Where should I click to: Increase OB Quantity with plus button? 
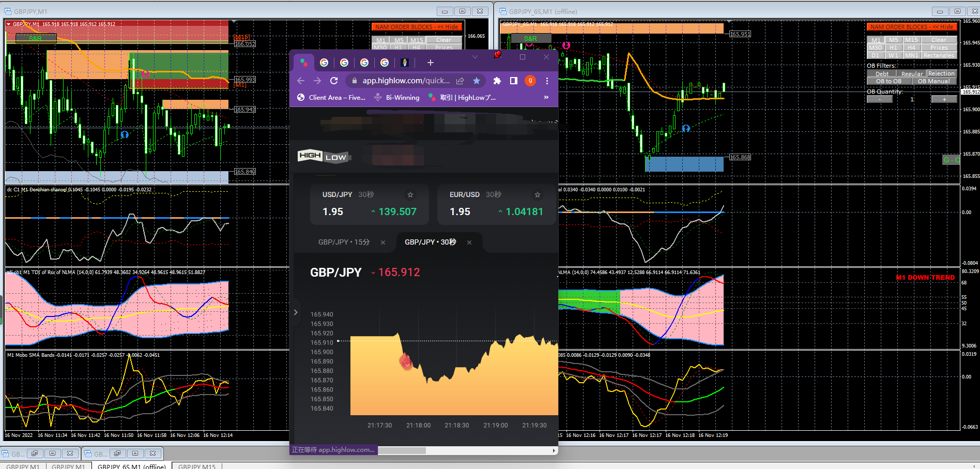pyautogui.click(x=944, y=99)
